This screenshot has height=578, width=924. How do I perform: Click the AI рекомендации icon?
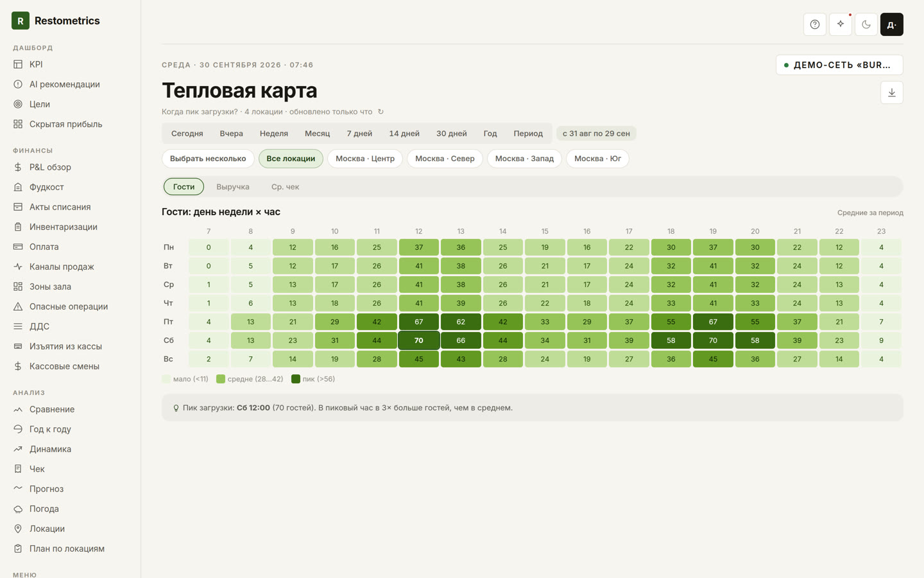click(18, 84)
